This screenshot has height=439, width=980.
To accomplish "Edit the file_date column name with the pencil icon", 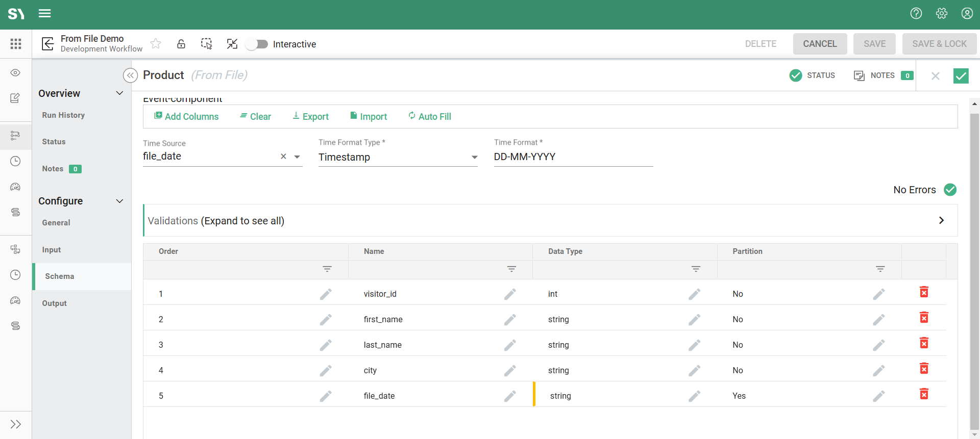I will point(509,396).
